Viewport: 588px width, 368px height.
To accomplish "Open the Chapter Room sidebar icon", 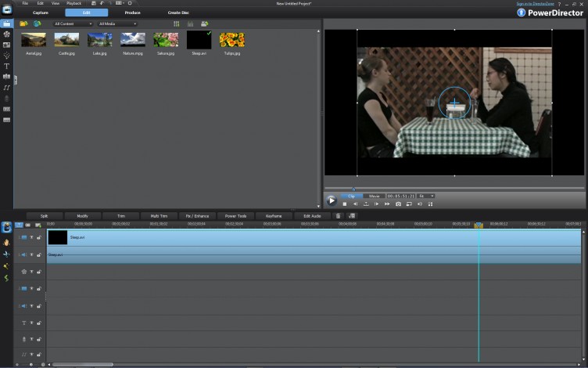I will click(6, 110).
